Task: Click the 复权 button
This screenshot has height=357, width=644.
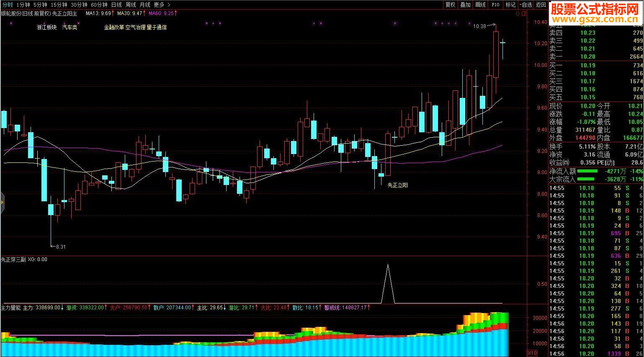Action: point(450,5)
